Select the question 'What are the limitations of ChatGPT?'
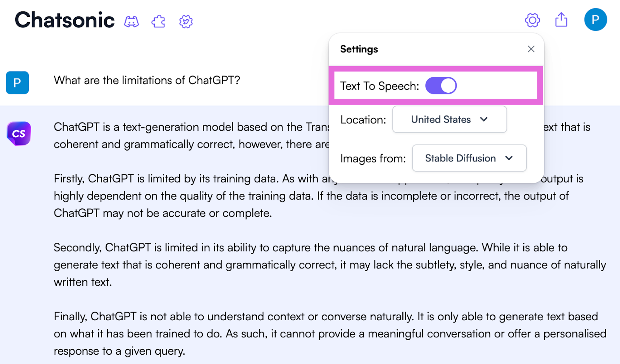The height and width of the screenshot is (364, 620). point(147,80)
